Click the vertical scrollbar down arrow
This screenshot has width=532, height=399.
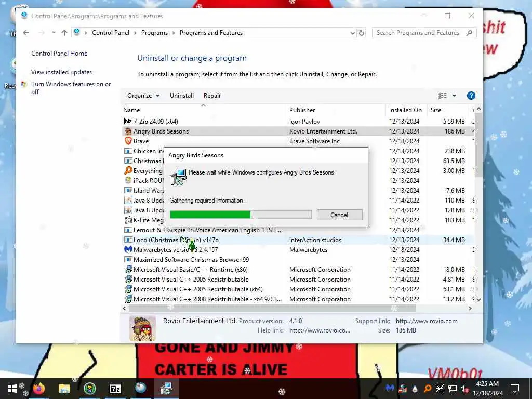tap(478, 300)
